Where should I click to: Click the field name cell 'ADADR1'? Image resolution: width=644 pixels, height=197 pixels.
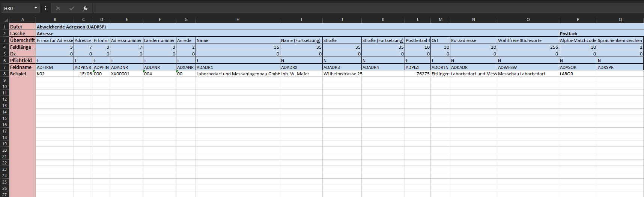238,67
